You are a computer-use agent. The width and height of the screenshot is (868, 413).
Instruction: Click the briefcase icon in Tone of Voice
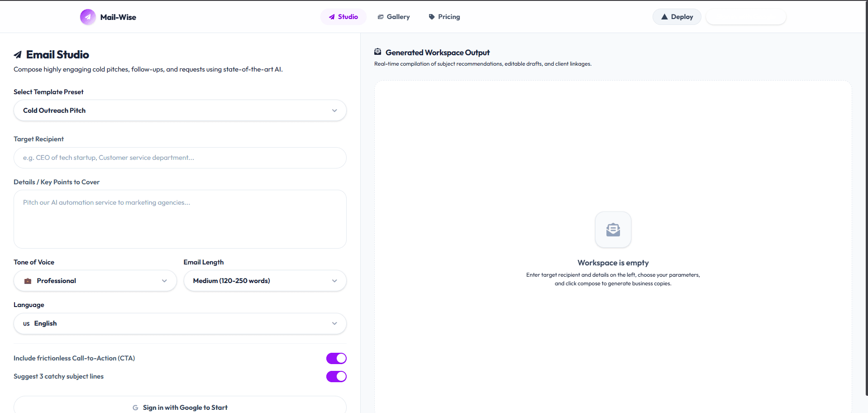point(28,281)
